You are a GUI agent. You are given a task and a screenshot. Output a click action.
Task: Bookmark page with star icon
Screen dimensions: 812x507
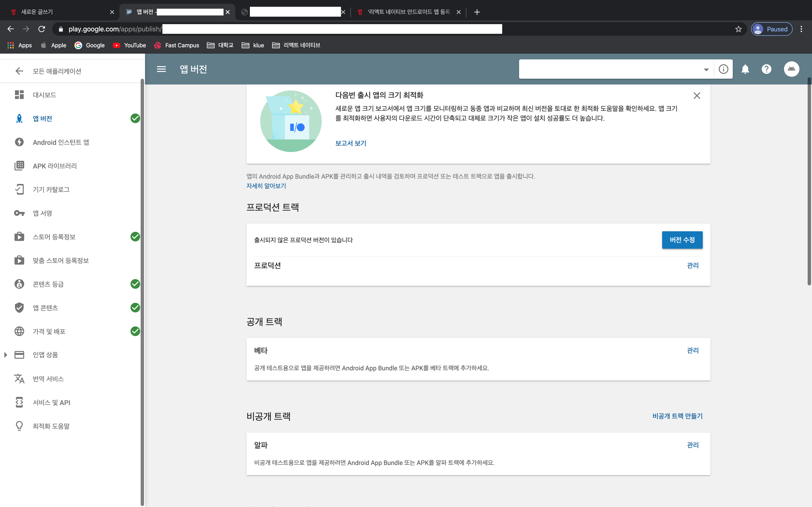(x=738, y=29)
